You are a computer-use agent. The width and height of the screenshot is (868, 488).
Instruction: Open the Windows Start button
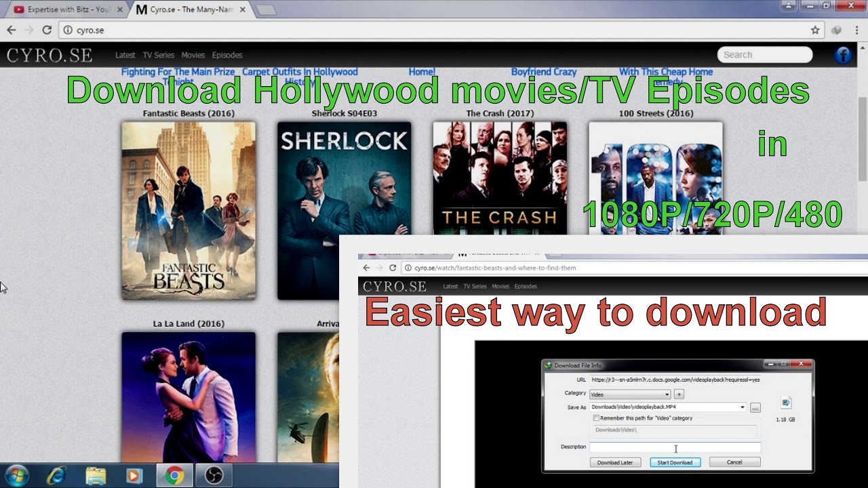coord(16,476)
